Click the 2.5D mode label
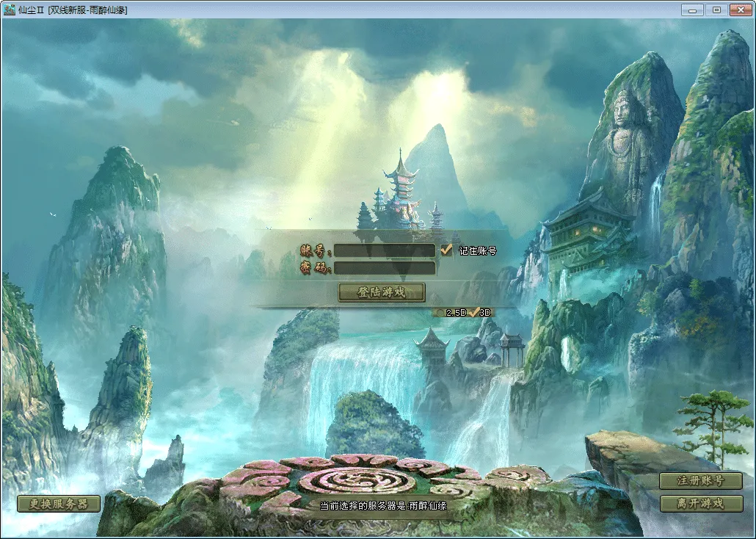Image resolution: width=756 pixels, height=539 pixels. click(456, 313)
